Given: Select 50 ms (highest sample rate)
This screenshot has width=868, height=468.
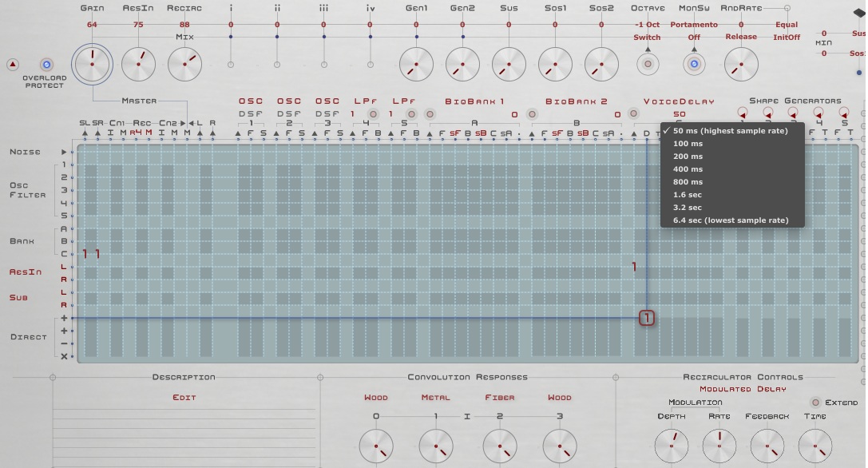Looking at the screenshot, I should 732,131.
